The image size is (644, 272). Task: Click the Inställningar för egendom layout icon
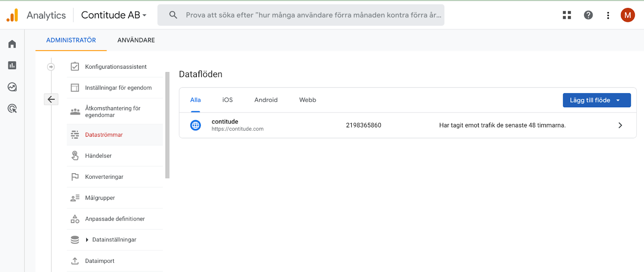coord(75,88)
